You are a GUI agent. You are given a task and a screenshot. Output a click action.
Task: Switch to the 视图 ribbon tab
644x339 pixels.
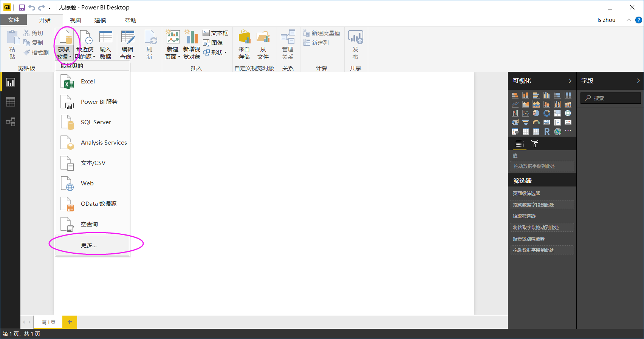[76, 20]
